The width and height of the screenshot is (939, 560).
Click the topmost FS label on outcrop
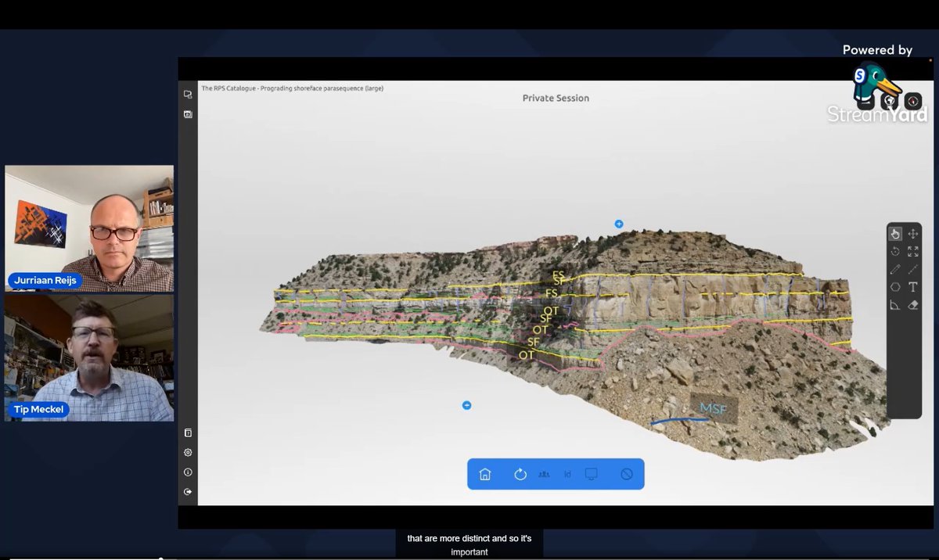pyautogui.click(x=559, y=275)
